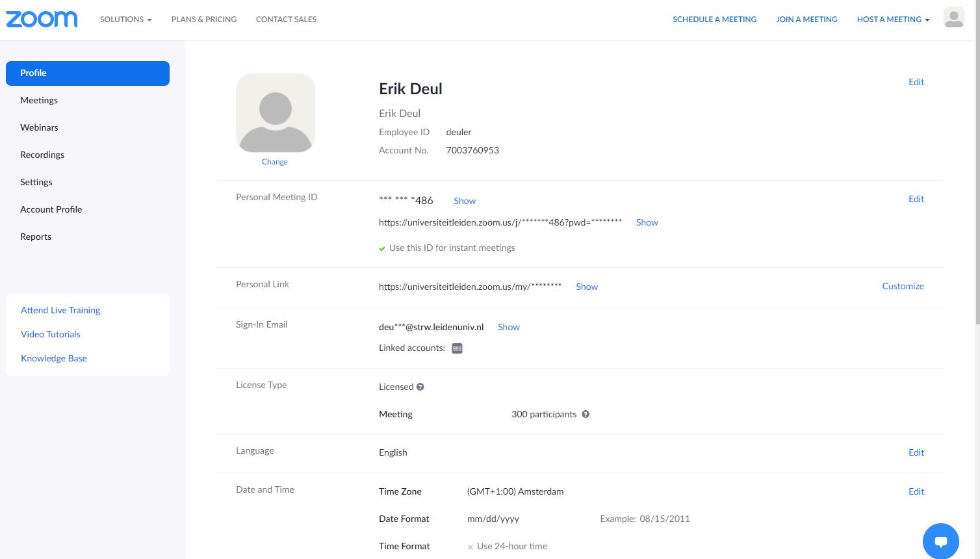Open the chat support bubble
This screenshot has width=980, height=559.
[x=940, y=541]
